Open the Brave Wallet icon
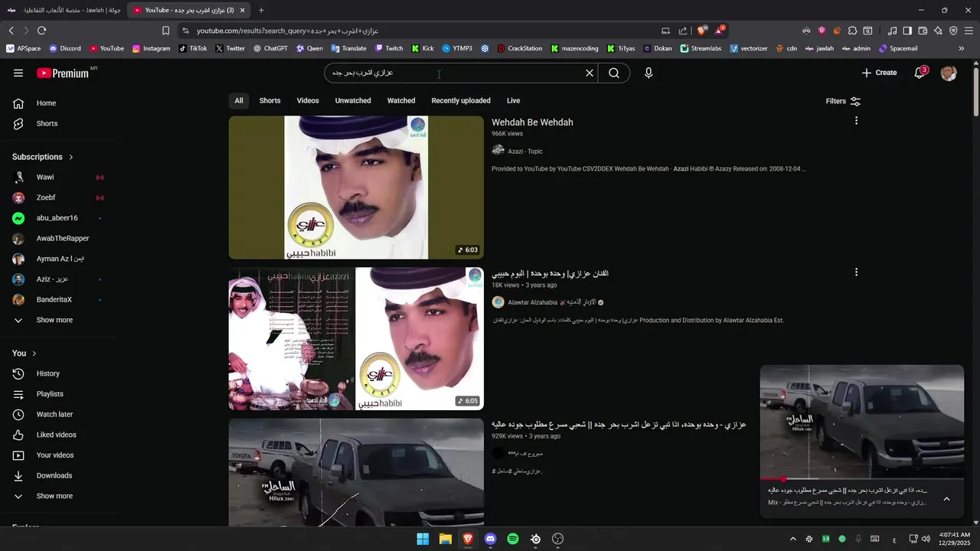 [x=923, y=31]
